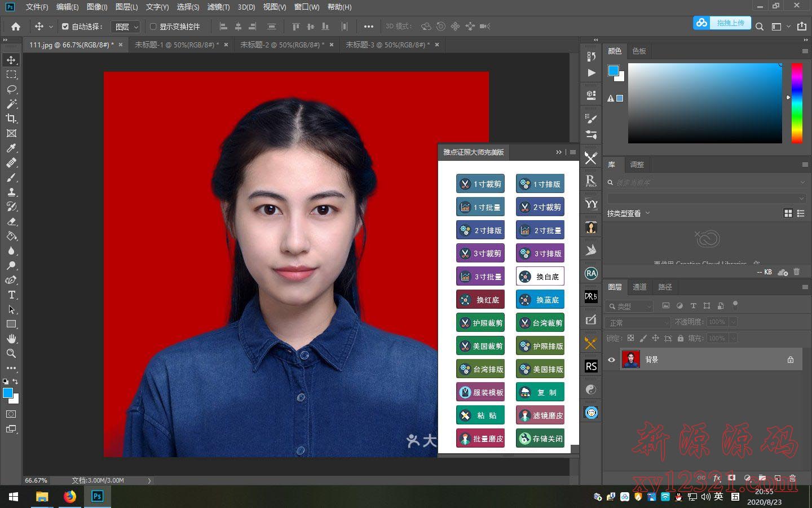Select the Zoom tool

coord(11,353)
